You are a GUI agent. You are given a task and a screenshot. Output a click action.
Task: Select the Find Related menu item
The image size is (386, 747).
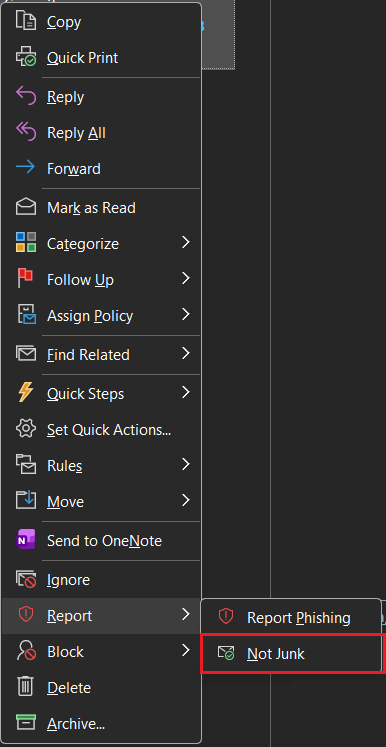coord(101,354)
